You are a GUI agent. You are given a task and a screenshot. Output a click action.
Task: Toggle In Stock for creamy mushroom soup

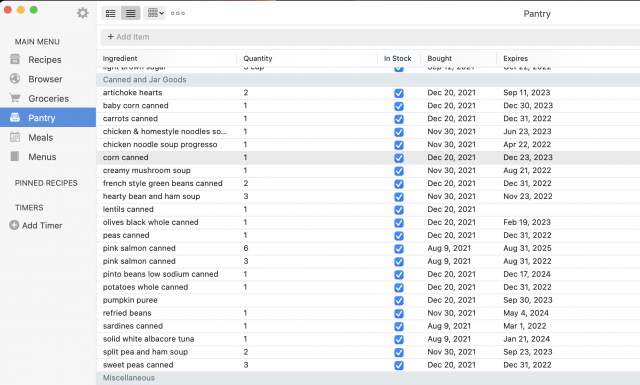tap(399, 171)
